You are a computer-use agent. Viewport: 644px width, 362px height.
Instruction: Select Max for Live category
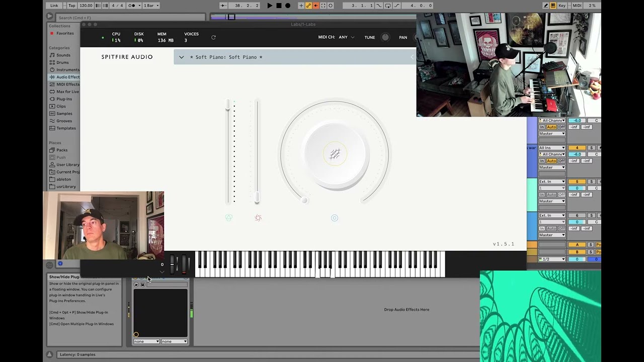[67, 92]
